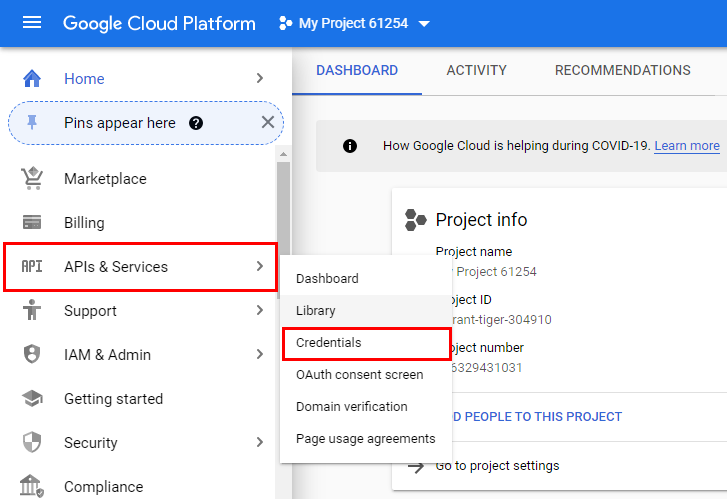Click the Marketplace cart icon
Viewport: 727px width, 499px height.
(x=32, y=178)
